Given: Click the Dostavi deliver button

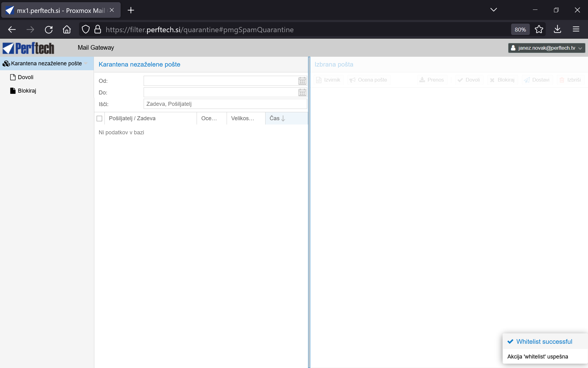Looking at the screenshot, I should pos(537,80).
